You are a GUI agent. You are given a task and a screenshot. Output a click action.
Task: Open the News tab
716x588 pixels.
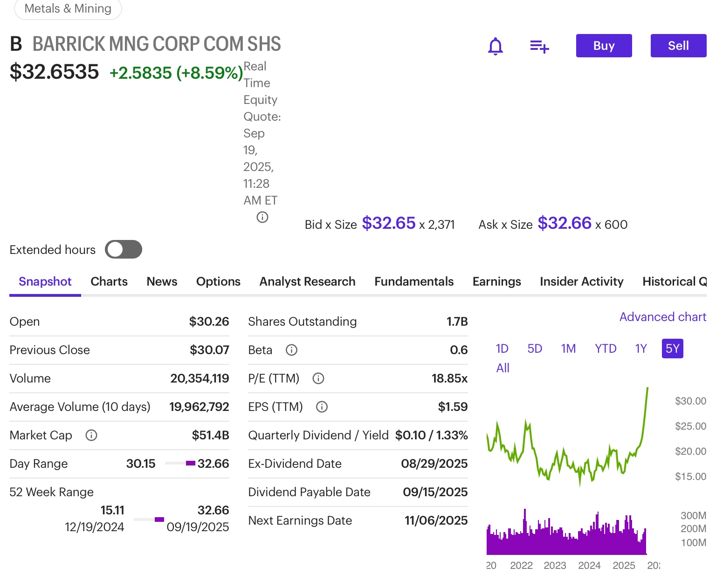pos(162,281)
